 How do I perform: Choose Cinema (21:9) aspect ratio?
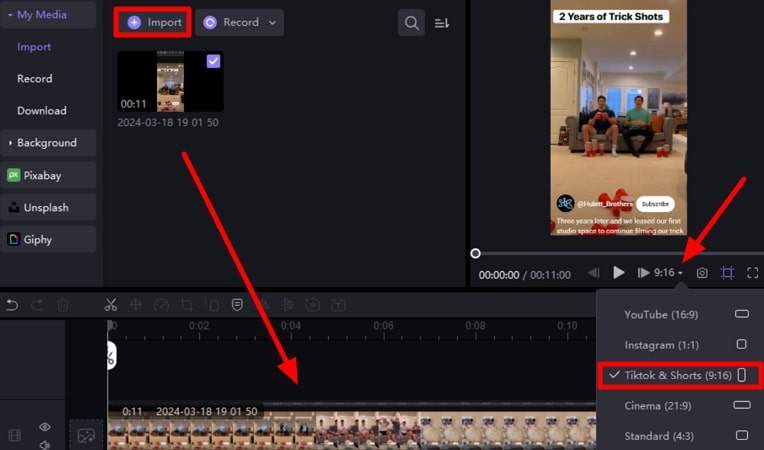click(680, 405)
